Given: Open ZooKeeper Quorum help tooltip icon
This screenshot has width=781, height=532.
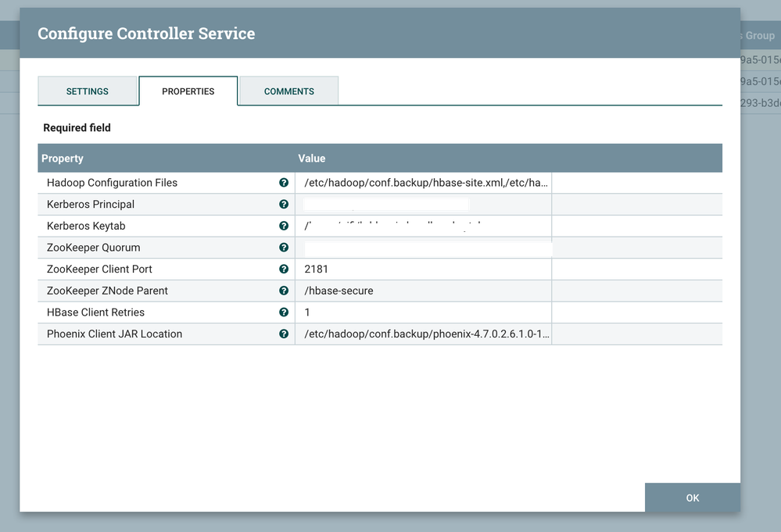Looking at the screenshot, I should [284, 248].
